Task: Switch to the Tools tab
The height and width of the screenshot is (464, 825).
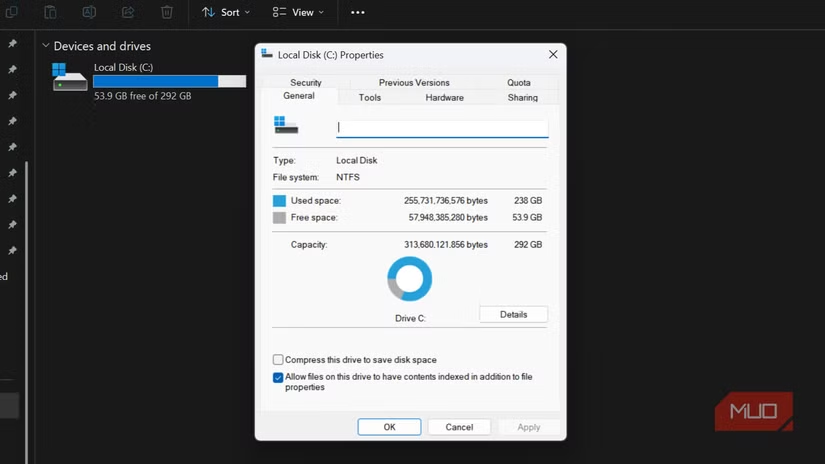Action: [x=370, y=98]
